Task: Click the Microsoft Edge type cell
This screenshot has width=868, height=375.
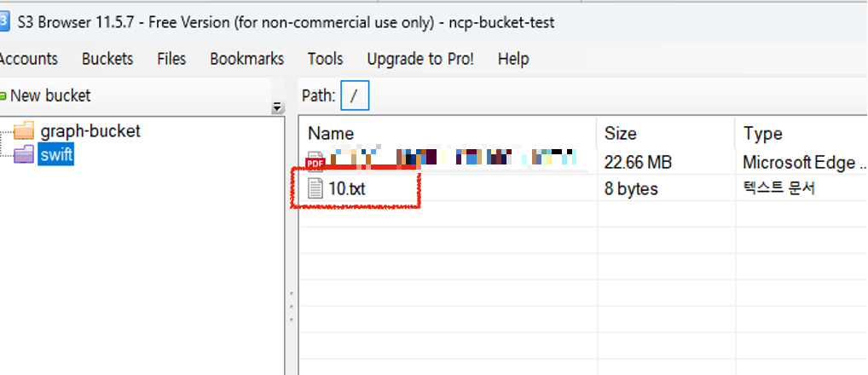Action: click(805, 162)
